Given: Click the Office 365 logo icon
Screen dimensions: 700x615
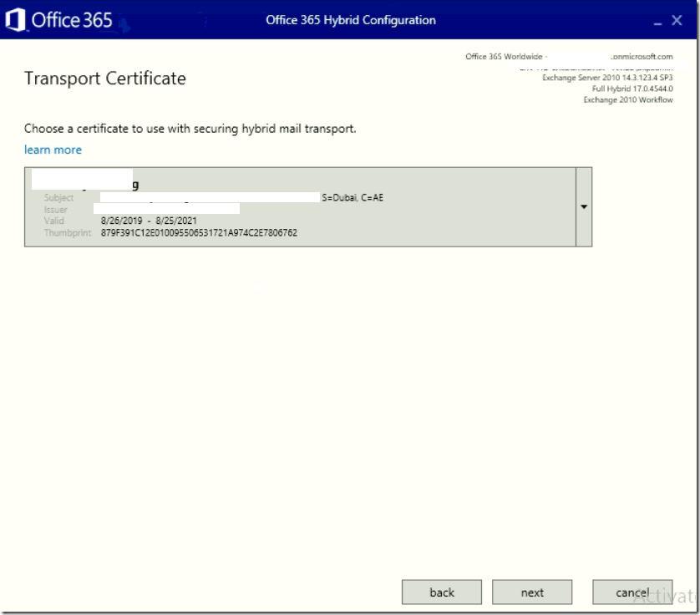Looking at the screenshot, I should (15, 20).
